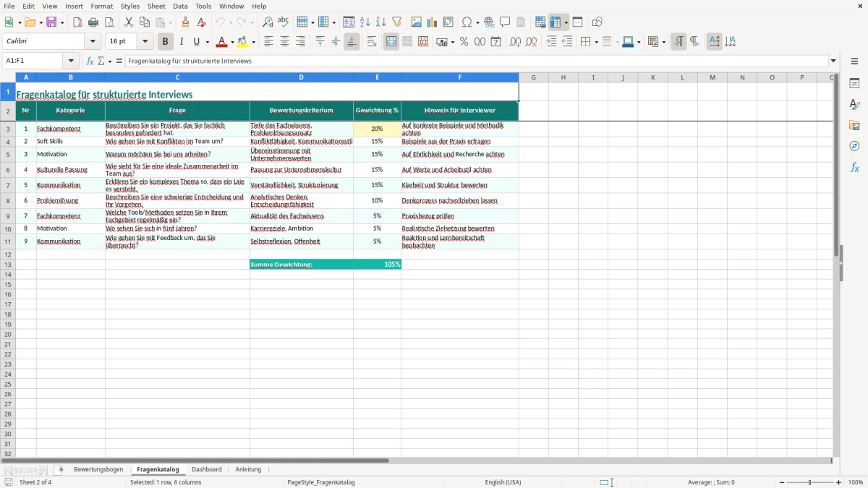This screenshot has width=868, height=488.
Task: Select row 13 header
Action: 8,265
